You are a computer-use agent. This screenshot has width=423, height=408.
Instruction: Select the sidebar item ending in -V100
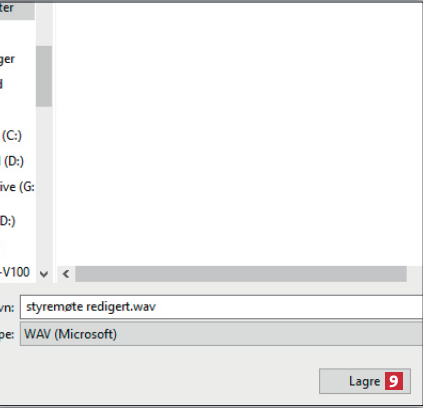click(15, 272)
